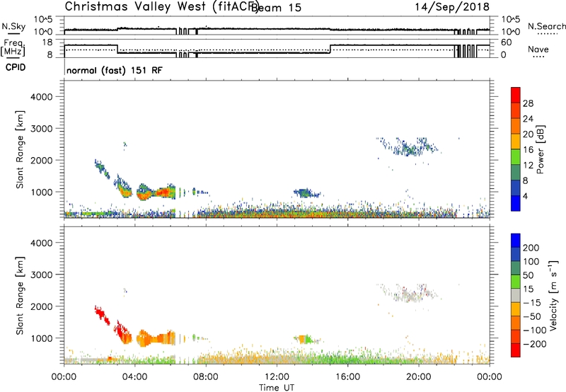Click the '04:00' time axis tick label

click(134, 377)
